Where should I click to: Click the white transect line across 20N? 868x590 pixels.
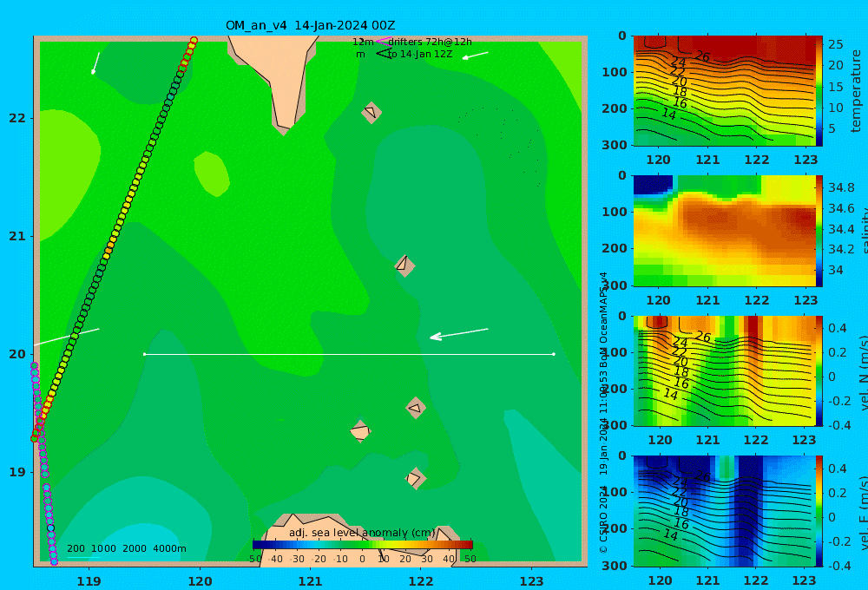(349, 354)
